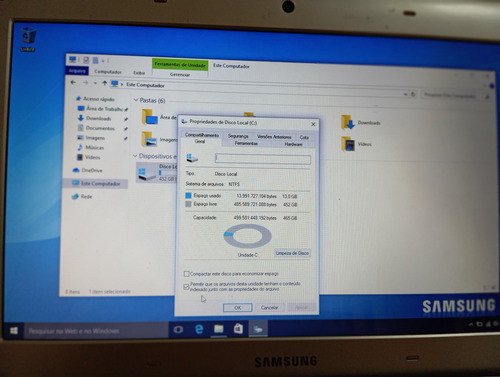Click the blue Espaço usado color swatch
This screenshot has width=500, height=377.
(188, 195)
